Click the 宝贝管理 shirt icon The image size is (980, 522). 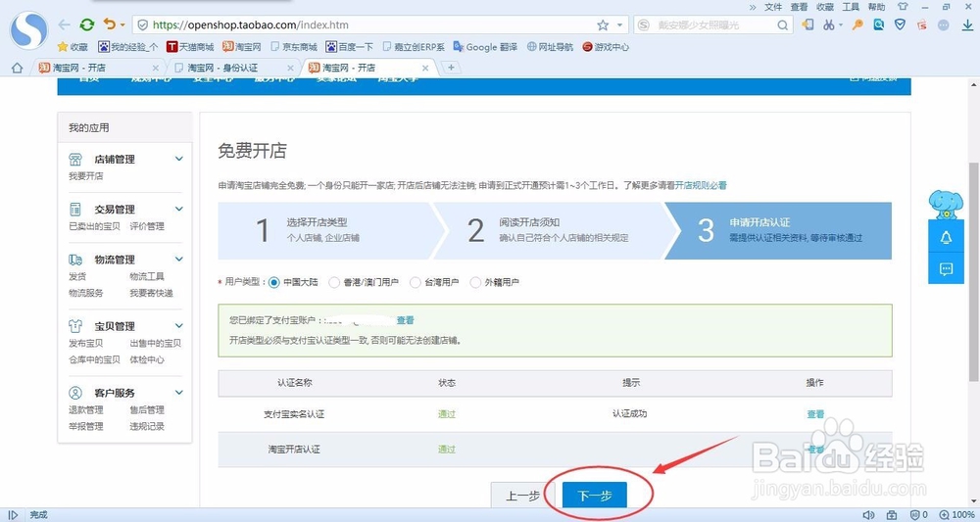click(75, 326)
